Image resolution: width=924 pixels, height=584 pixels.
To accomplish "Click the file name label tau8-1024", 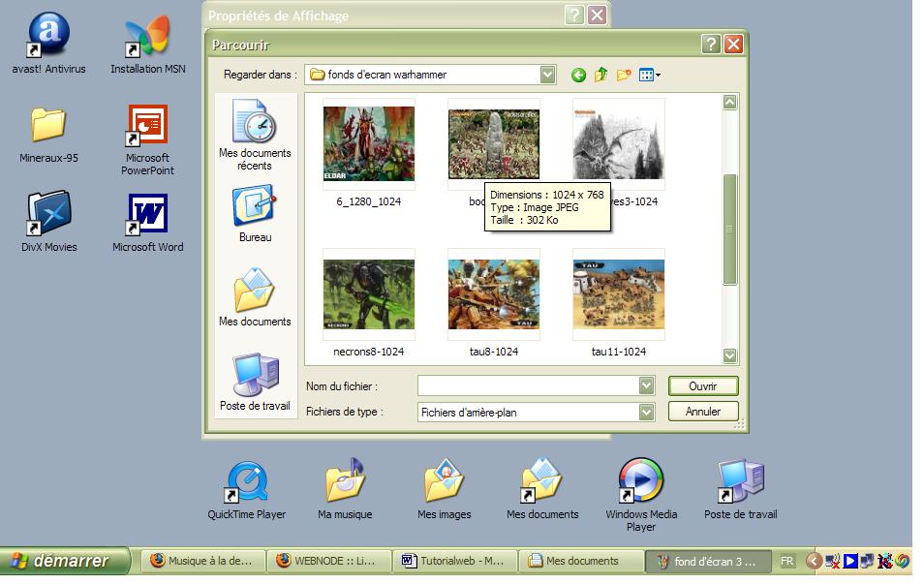I will (x=494, y=352).
